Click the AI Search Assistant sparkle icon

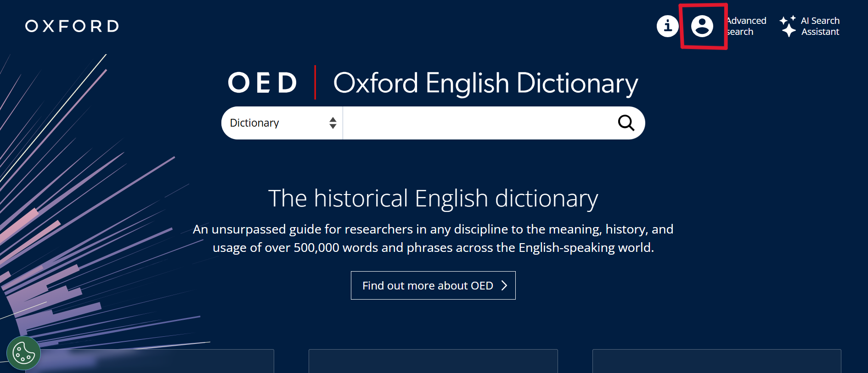[788, 26]
